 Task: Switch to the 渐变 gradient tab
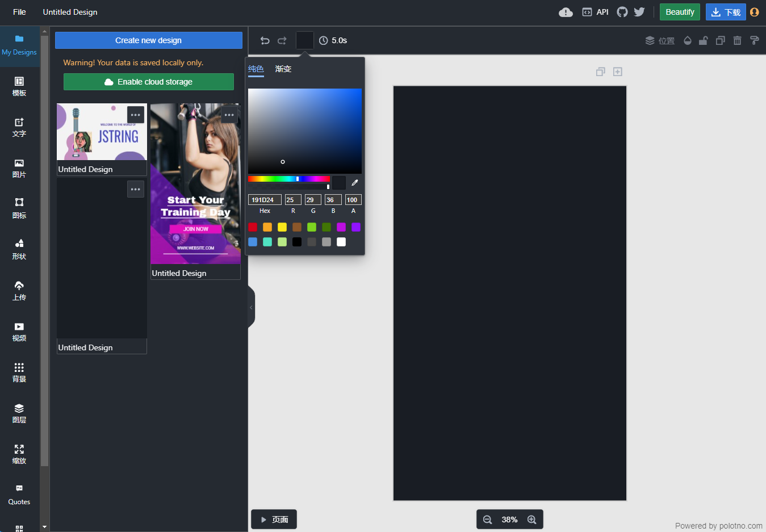click(283, 69)
